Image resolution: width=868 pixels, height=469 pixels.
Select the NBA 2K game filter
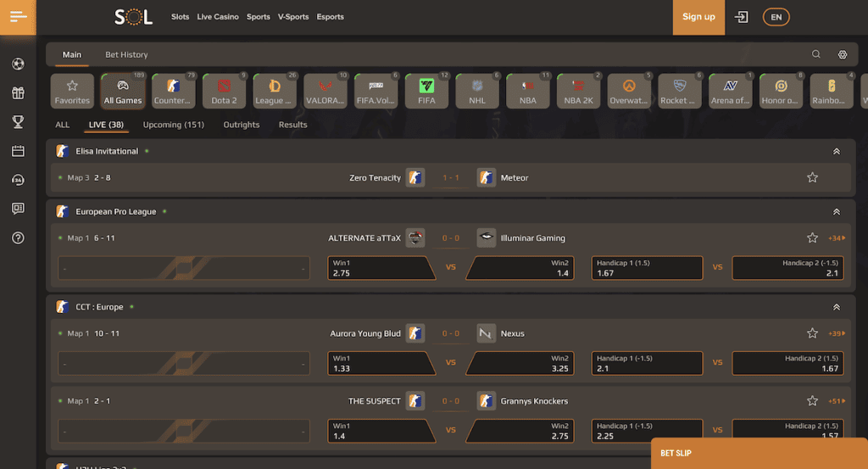(578, 91)
